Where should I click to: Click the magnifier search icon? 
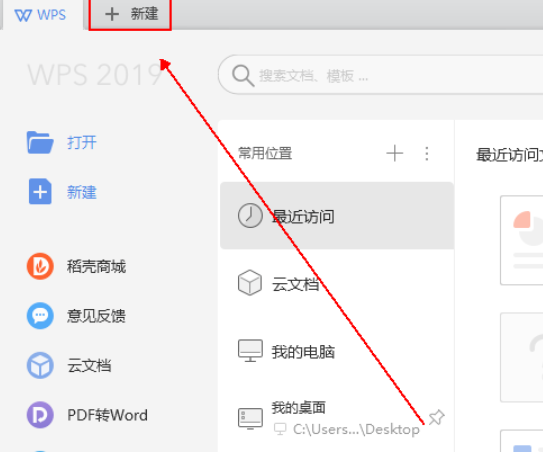(243, 75)
